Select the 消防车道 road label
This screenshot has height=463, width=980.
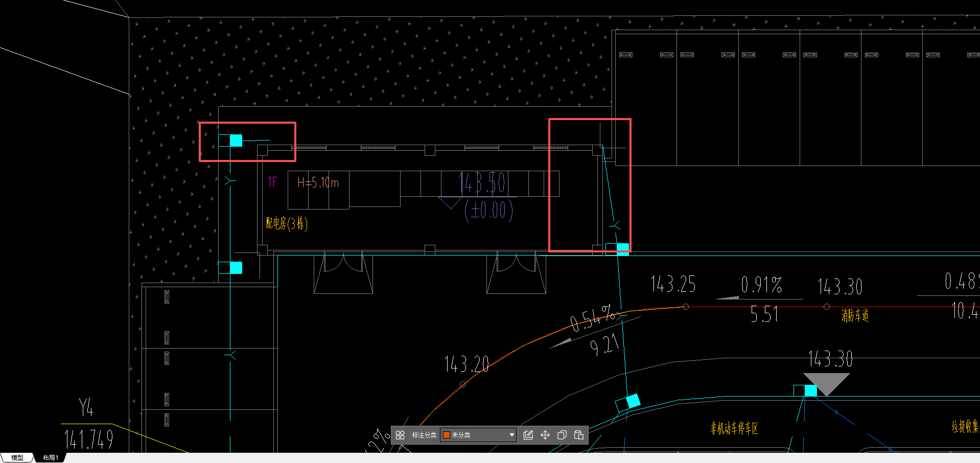pyautogui.click(x=855, y=315)
